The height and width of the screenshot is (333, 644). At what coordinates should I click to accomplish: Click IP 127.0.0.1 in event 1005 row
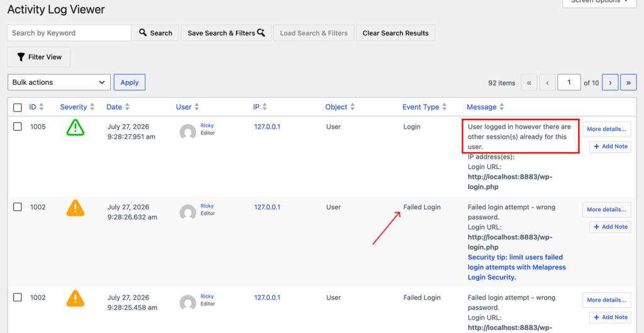point(267,127)
